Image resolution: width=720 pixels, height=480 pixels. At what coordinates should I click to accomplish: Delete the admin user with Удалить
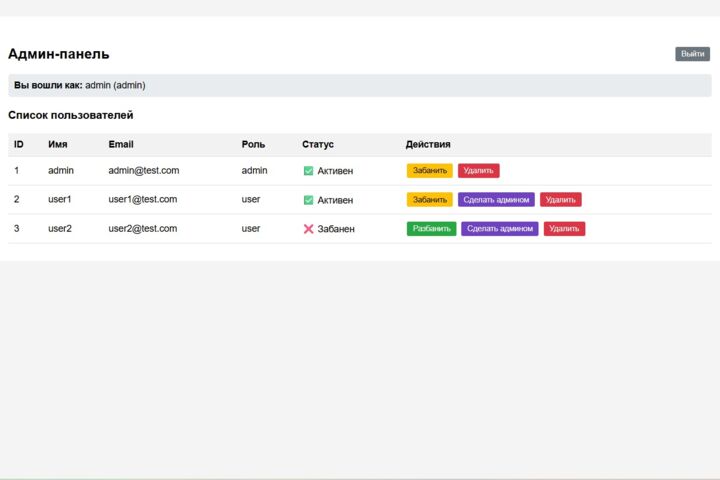pyautogui.click(x=478, y=170)
